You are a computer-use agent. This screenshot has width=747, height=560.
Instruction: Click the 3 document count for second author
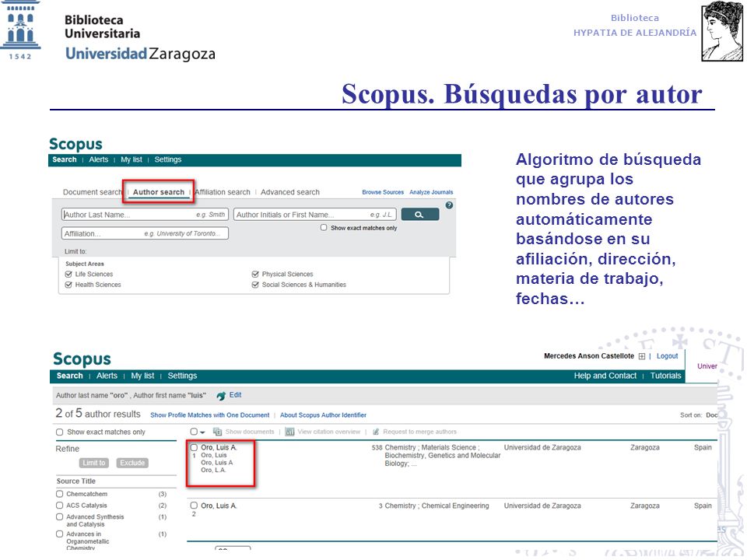tap(381, 506)
